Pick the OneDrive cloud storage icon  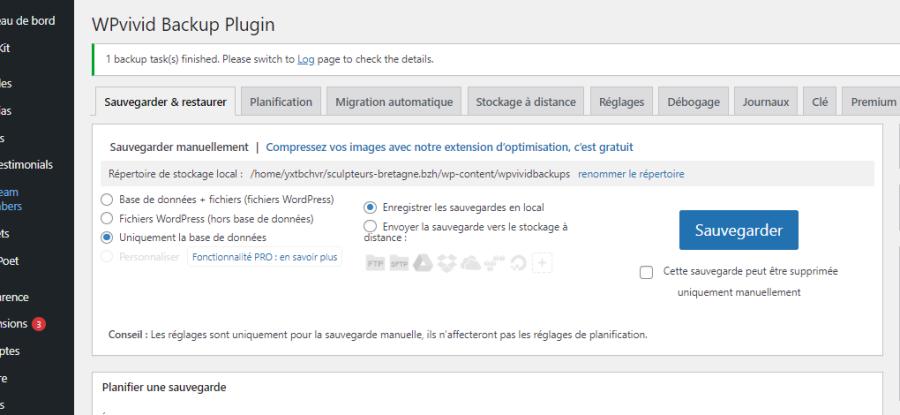470,264
